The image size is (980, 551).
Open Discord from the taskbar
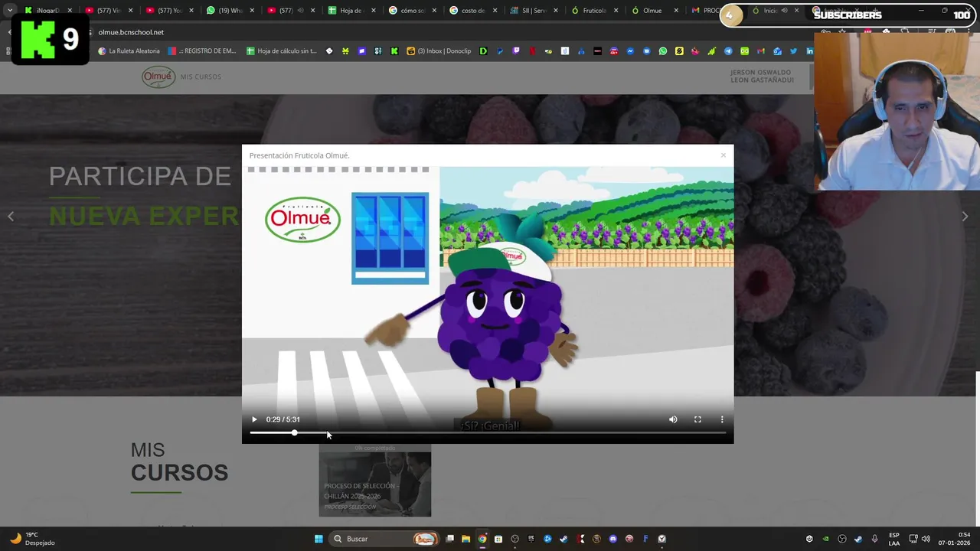[x=612, y=539]
